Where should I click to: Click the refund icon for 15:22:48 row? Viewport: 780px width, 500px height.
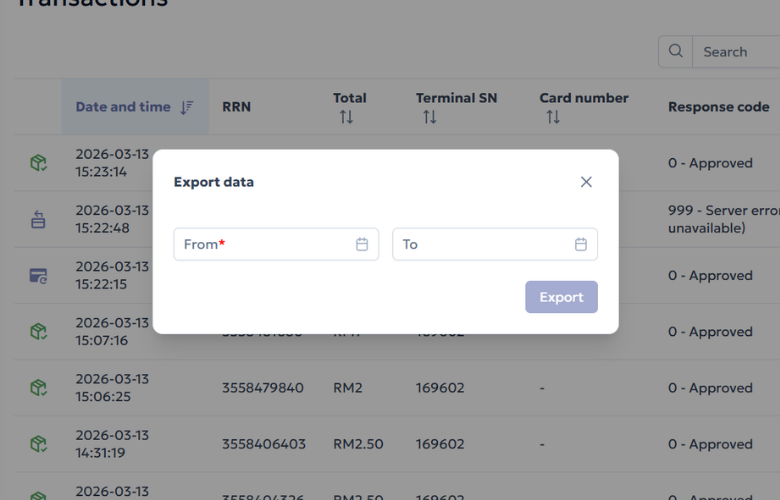pyautogui.click(x=38, y=219)
